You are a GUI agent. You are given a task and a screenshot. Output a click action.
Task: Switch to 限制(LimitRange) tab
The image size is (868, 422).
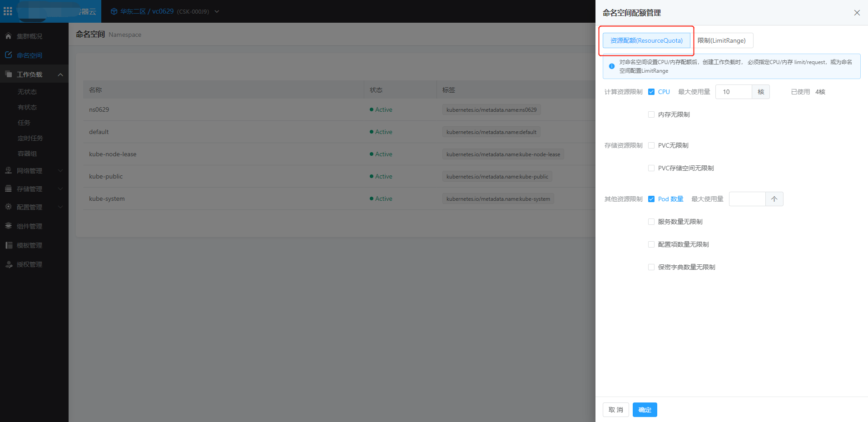click(x=722, y=40)
